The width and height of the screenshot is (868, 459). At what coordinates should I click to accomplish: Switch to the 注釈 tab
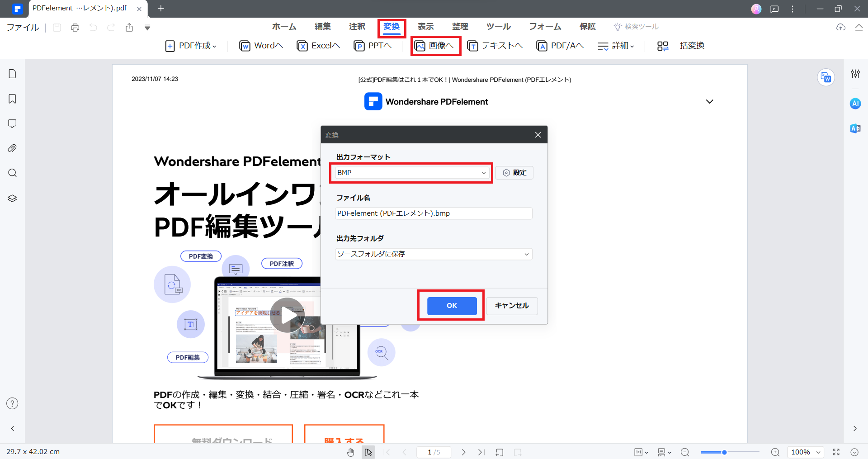coord(357,27)
